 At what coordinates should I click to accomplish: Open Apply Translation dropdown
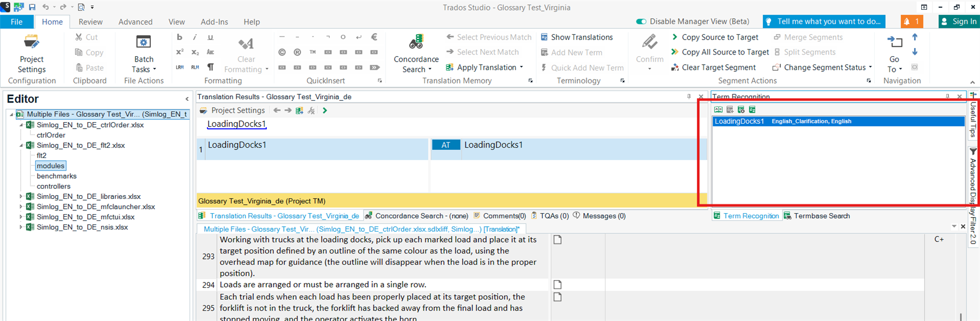click(484, 68)
